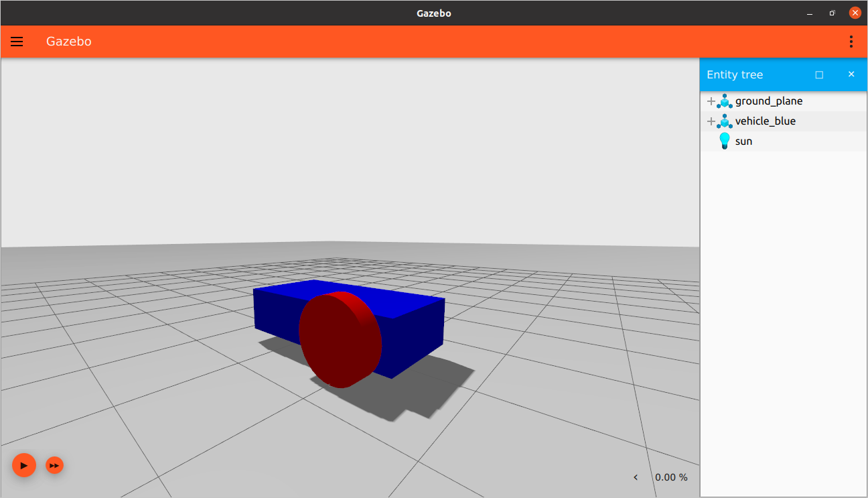The image size is (868, 498).
Task: Click the sun light bulb icon
Action: pyautogui.click(x=724, y=141)
